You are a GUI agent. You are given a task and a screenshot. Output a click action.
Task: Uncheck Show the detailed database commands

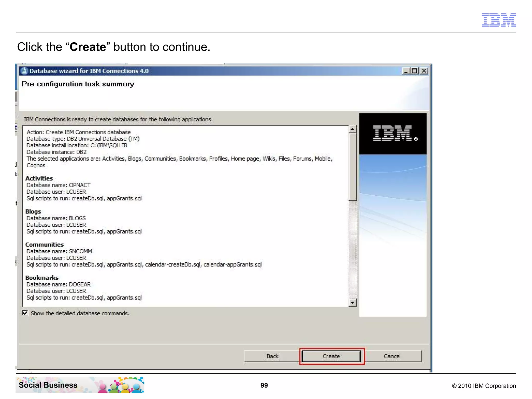tap(25, 313)
